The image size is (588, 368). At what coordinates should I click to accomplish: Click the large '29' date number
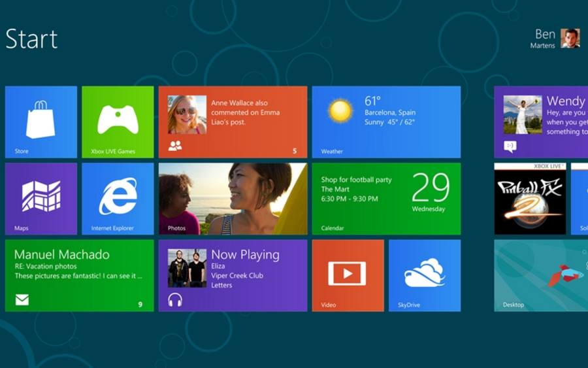click(x=431, y=187)
